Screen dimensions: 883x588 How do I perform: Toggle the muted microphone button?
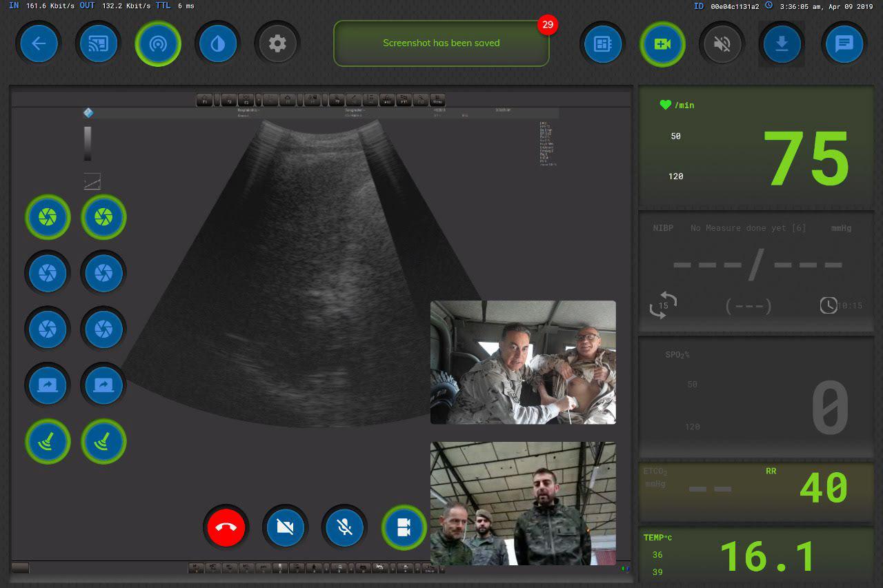click(344, 527)
